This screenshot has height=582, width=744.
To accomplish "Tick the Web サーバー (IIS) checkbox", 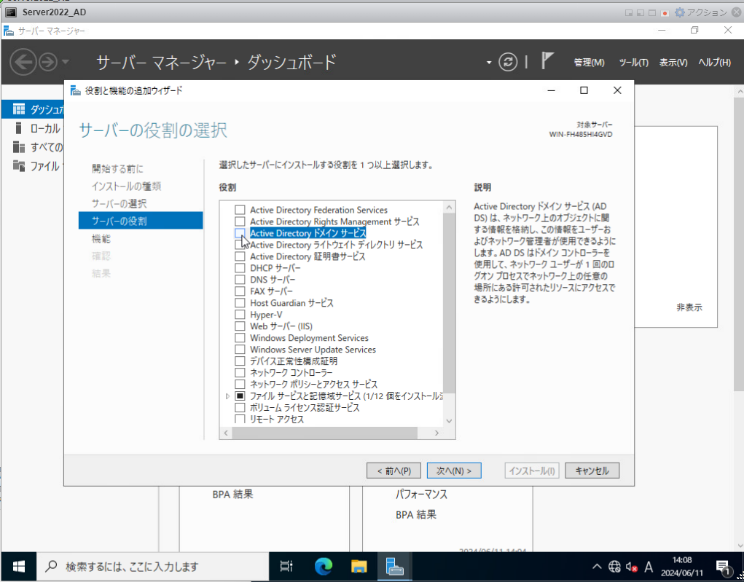I will [x=240, y=326].
